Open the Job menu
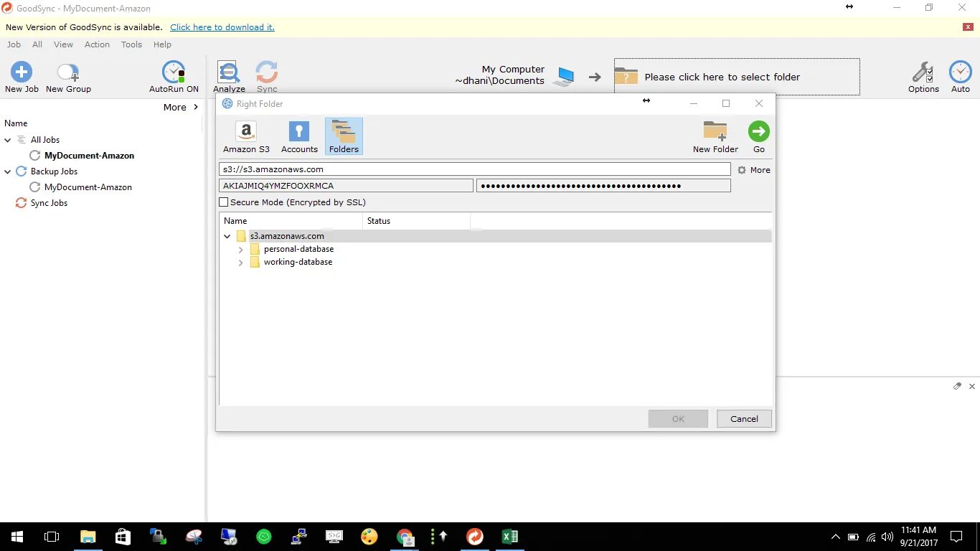The image size is (980, 551). (x=14, y=44)
